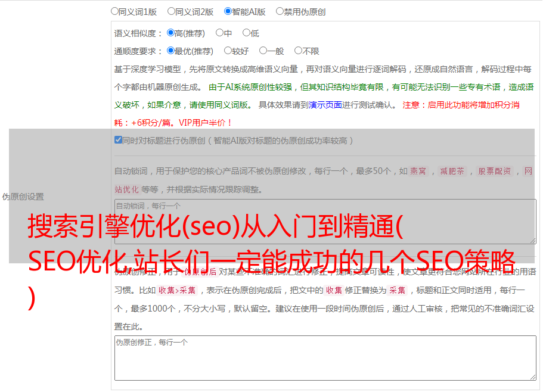Click the 减肥茶 example keyword
This screenshot has height=392, width=543.
pyautogui.click(x=452, y=171)
